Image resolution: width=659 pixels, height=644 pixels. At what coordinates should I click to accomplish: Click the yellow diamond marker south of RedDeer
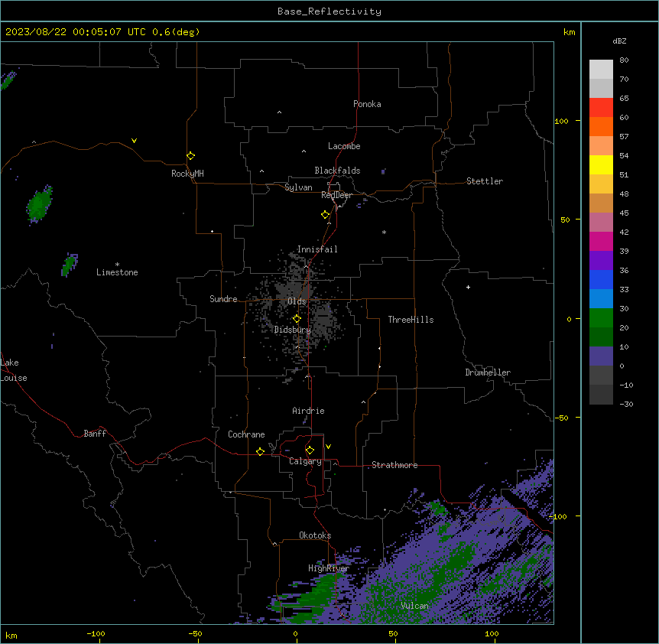coord(326,215)
